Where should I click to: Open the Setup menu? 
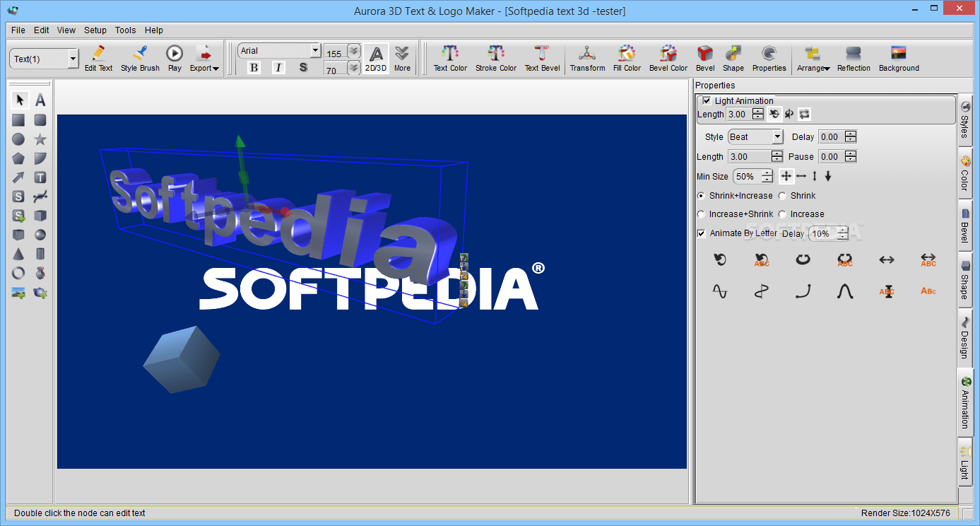(x=95, y=30)
